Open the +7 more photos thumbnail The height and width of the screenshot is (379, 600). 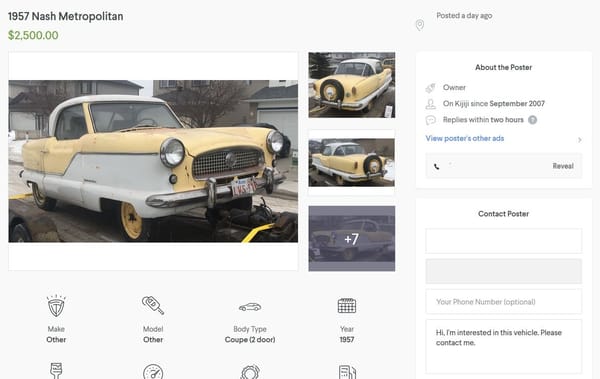pos(352,239)
